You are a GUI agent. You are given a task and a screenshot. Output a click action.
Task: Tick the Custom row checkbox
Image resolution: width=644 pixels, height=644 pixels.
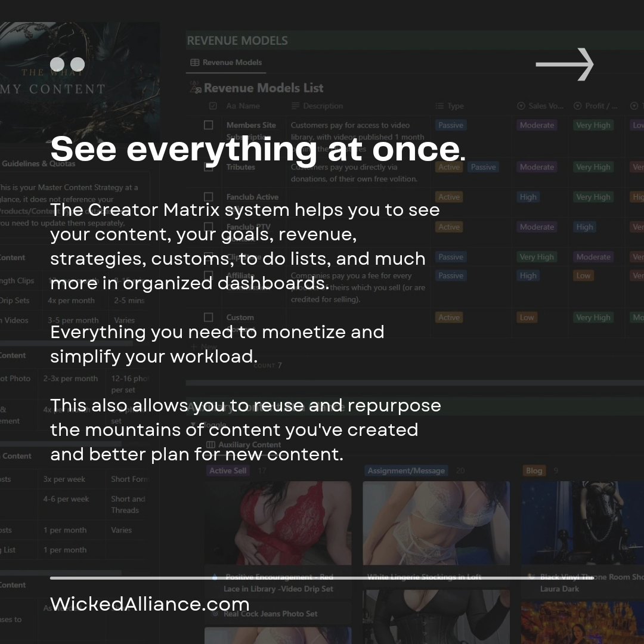209,317
